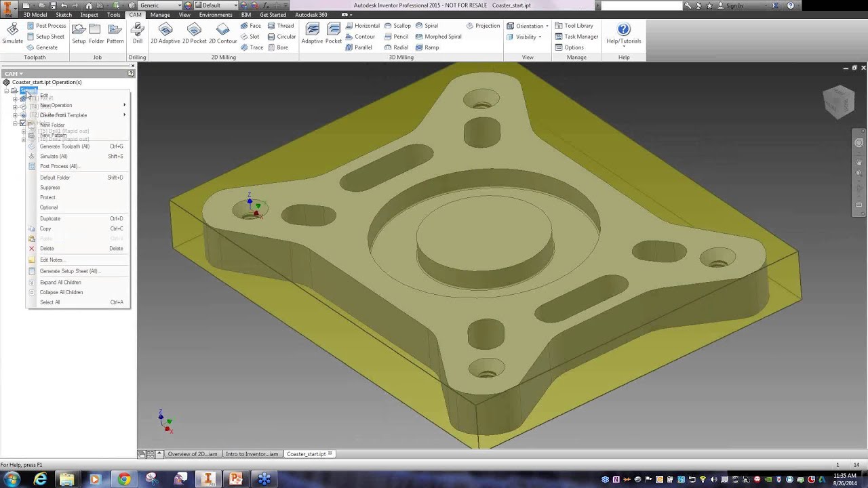Switch to the Inspect ribbon tab
This screenshot has width=868, height=488.
point(90,15)
